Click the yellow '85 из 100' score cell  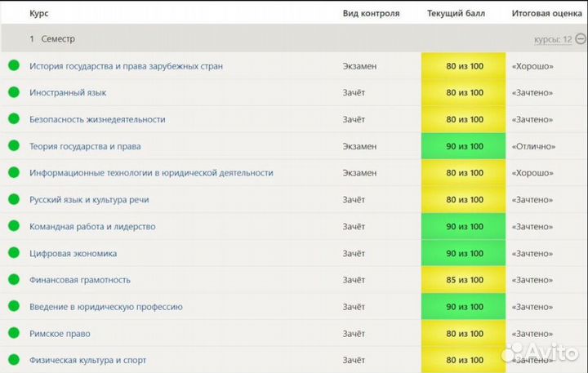[x=464, y=280]
